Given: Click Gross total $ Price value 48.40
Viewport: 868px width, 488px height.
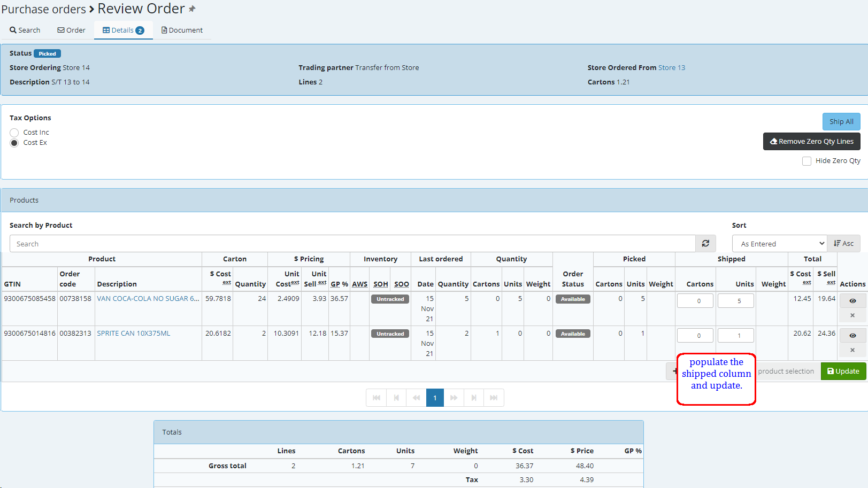Looking at the screenshot, I should (585, 466).
